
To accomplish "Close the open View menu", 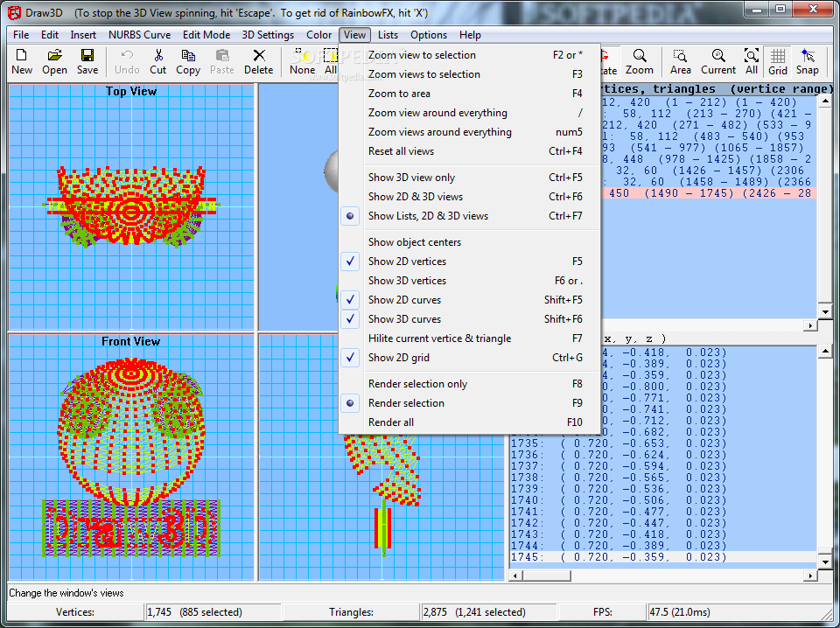I will (x=354, y=35).
